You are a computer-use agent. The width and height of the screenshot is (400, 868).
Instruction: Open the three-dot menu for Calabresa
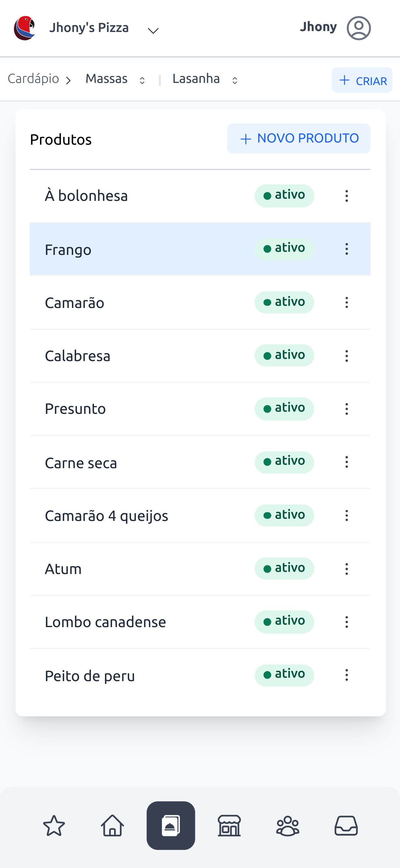pos(346,355)
